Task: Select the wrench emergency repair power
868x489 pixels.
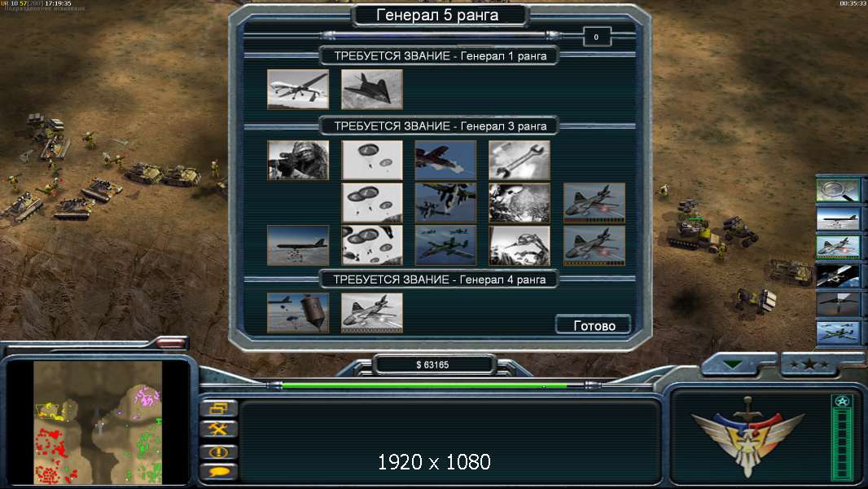Action: (519, 160)
